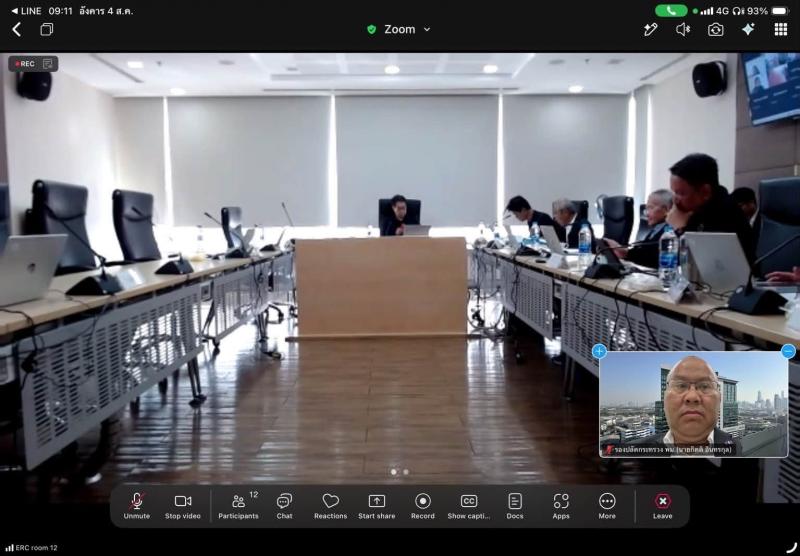The width and height of the screenshot is (800, 556).
Task: Open Docs from the toolbar
Action: point(515,506)
